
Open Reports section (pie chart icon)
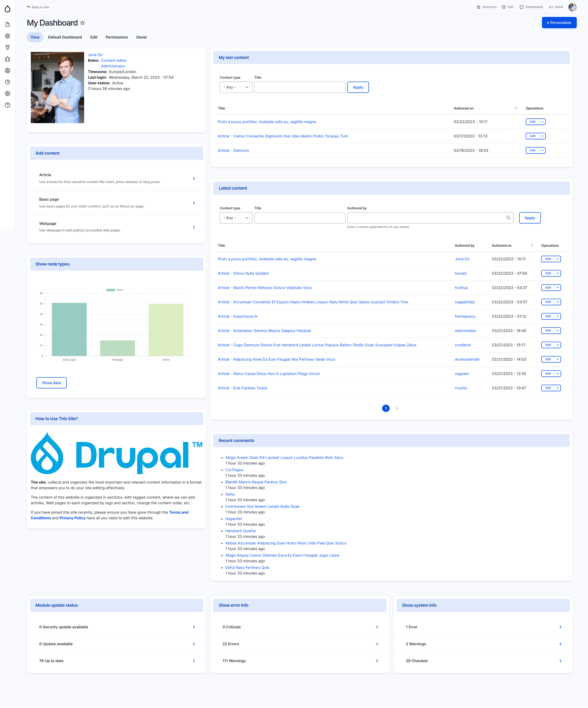pyautogui.click(x=8, y=82)
